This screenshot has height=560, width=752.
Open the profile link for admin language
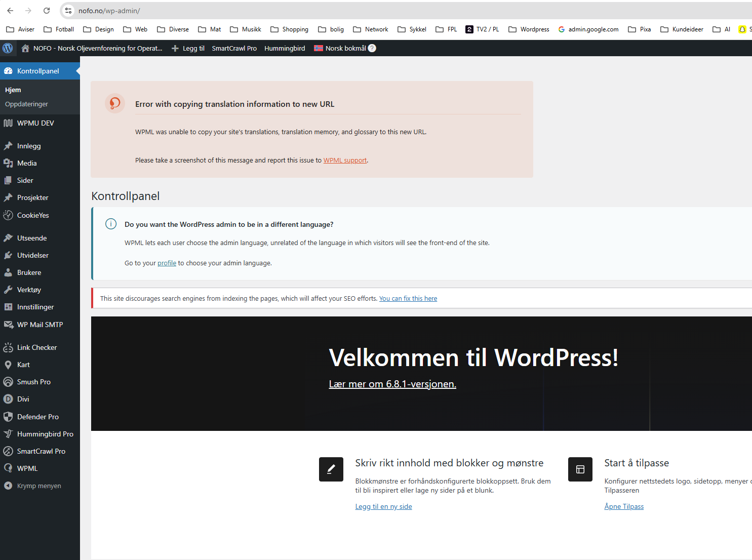[167, 263]
